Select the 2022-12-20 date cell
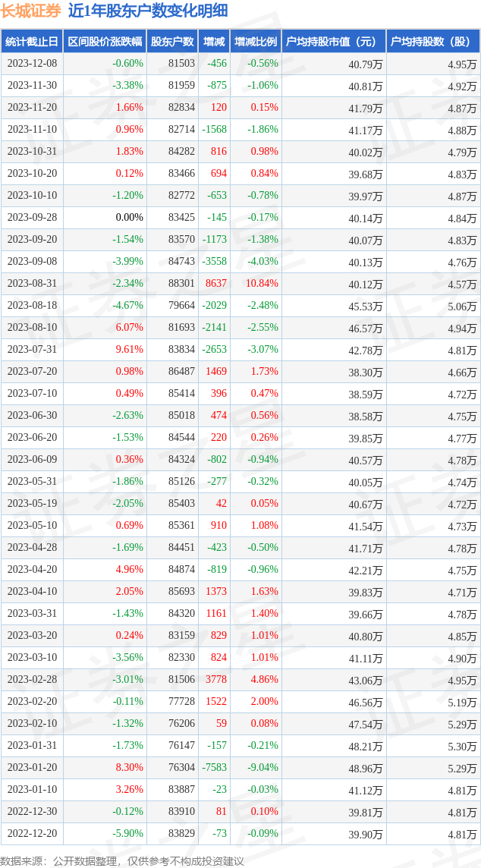Viewport: 481px width, 868px height. click(32, 834)
